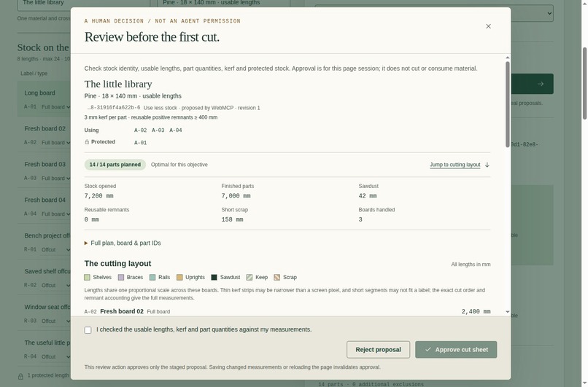Click the lock icon by 1 protected length
Image resolution: width=588 pixels, height=387 pixels.
coord(20,376)
